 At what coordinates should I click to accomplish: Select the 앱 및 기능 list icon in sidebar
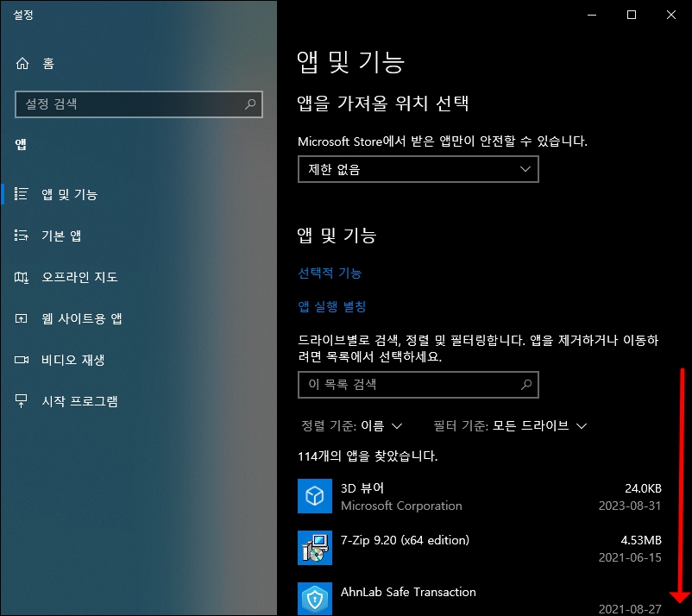(22, 194)
